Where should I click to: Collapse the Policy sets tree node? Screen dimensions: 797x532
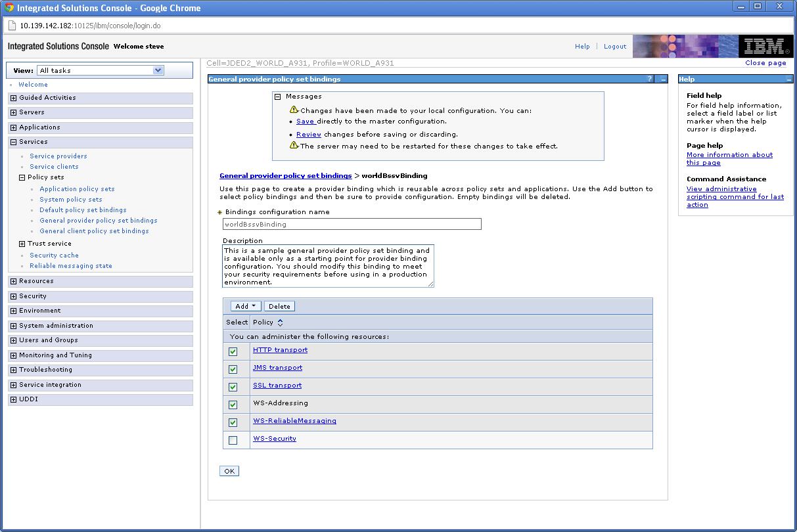[x=22, y=177]
